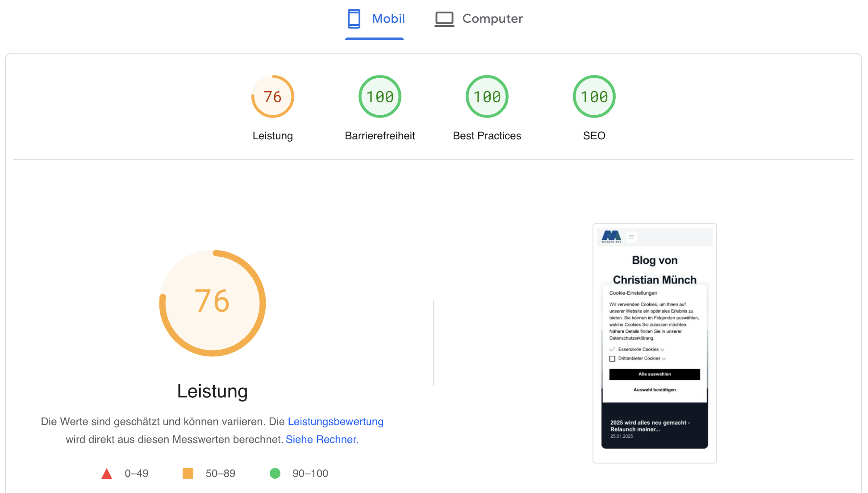868x493 pixels.
Task: Toggle the Essenzielle Cookies checkmark
Action: tap(612, 349)
